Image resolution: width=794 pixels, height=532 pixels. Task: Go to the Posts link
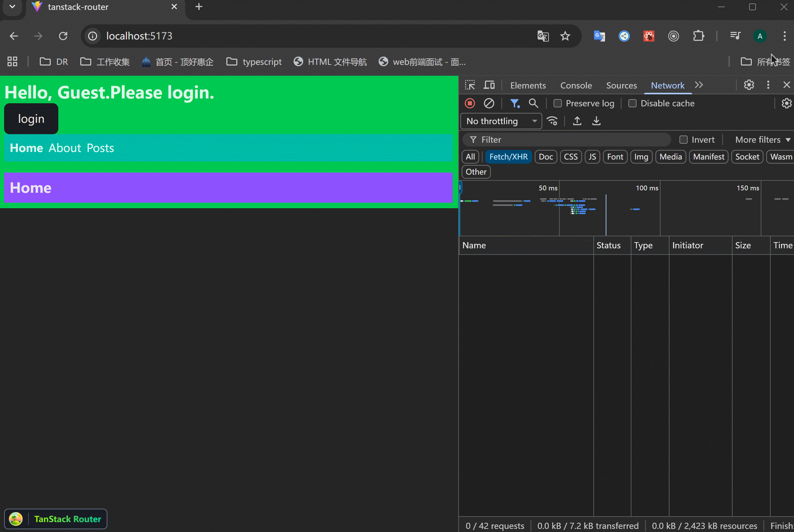(x=100, y=148)
